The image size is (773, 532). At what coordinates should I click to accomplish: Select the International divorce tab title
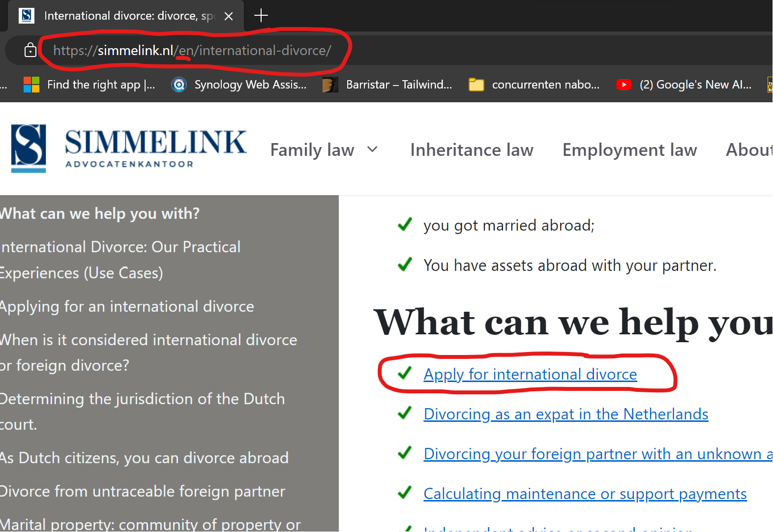pyautogui.click(x=129, y=16)
